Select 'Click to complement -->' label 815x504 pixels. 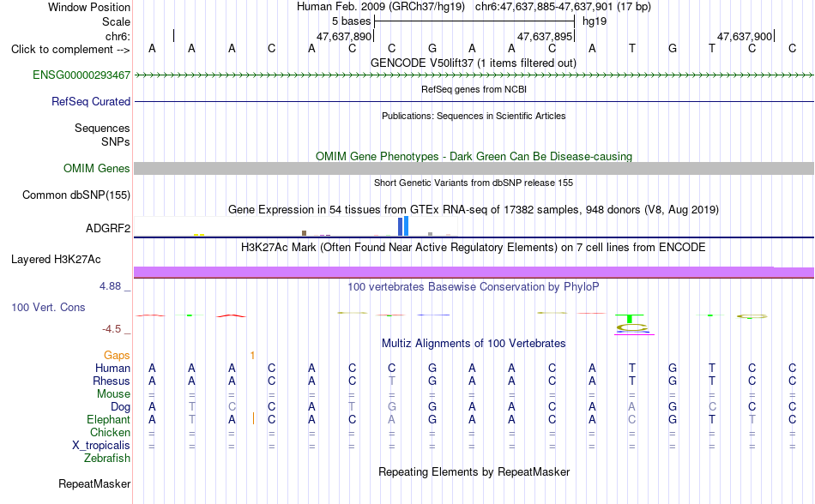pyautogui.click(x=70, y=50)
